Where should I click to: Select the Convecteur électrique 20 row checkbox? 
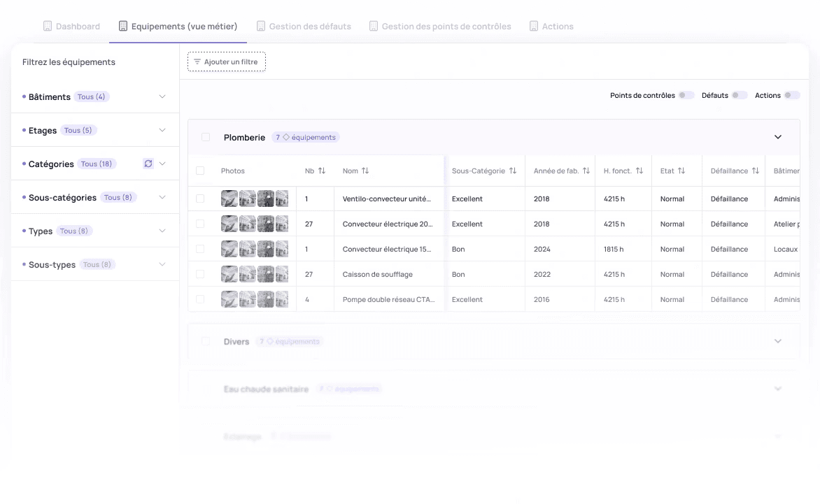tap(200, 224)
